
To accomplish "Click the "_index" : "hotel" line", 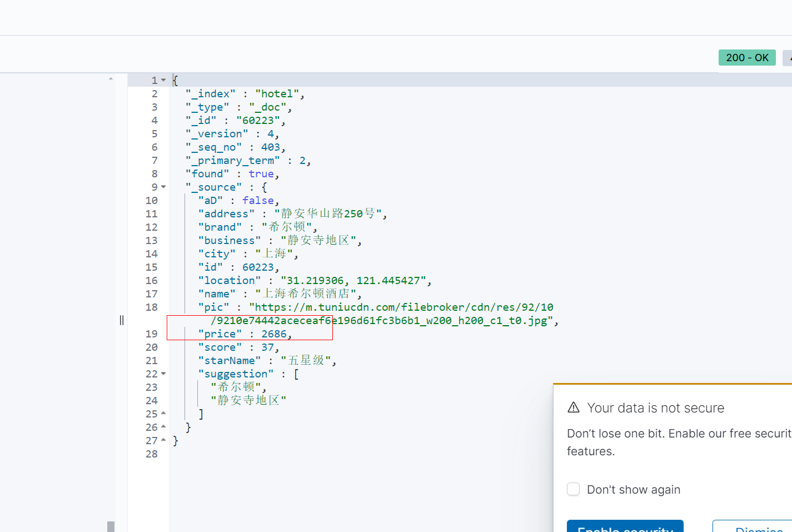I will [x=245, y=93].
